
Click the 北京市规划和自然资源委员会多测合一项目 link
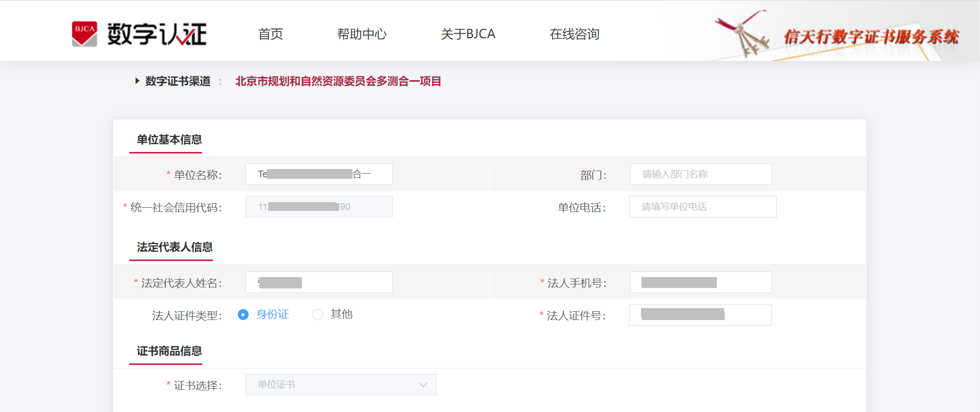pyautogui.click(x=338, y=81)
